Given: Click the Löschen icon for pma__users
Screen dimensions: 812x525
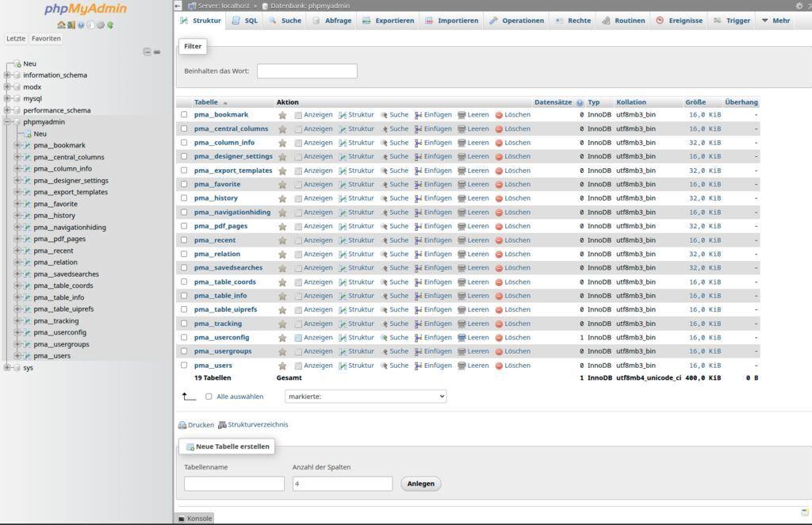Looking at the screenshot, I should 498,365.
